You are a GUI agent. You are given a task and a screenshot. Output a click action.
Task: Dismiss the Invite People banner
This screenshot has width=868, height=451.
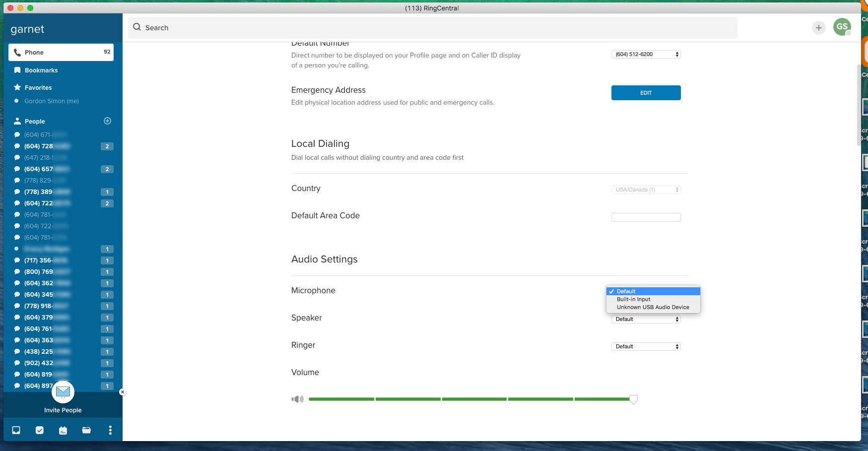point(123,392)
